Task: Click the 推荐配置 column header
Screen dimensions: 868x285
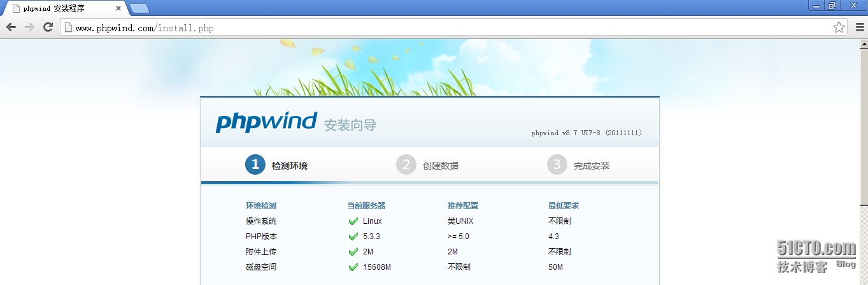Action: (x=463, y=206)
